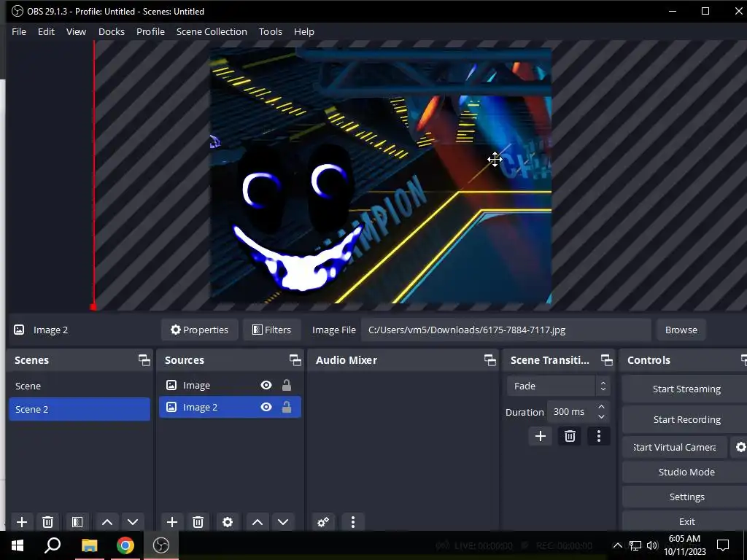Screen dimensions: 747x560
Task: Open transition properties three-dot menu
Action: [599, 436]
